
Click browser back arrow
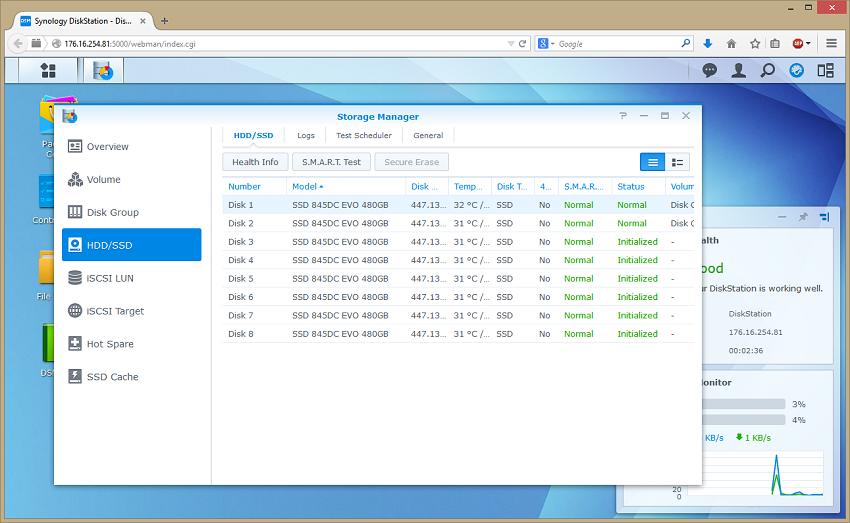[18, 43]
